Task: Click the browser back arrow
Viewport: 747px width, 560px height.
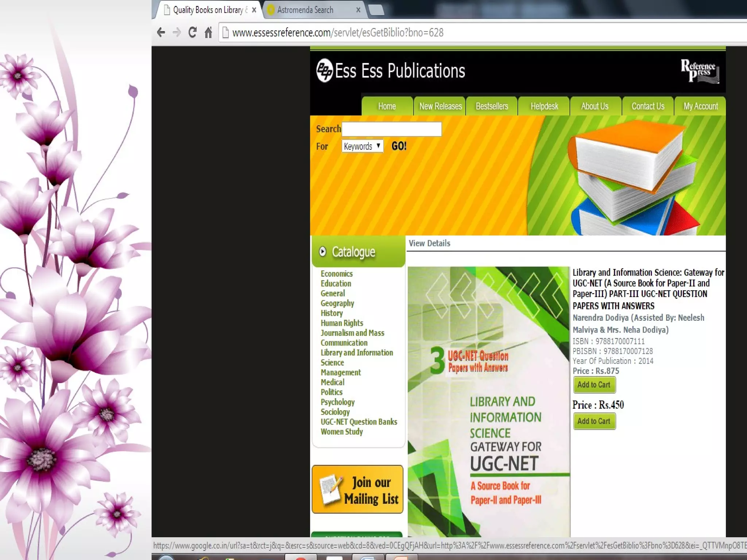Action: tap(161, 32)
